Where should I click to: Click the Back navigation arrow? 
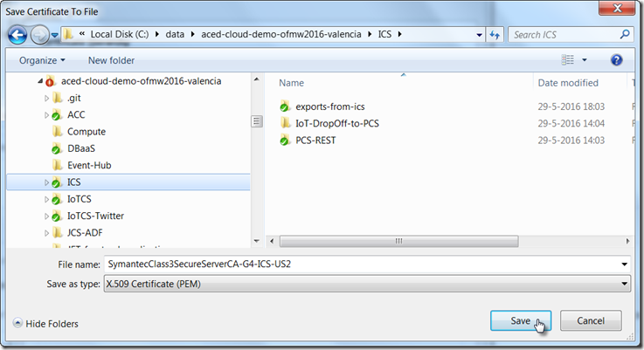[x=17, y=35]
